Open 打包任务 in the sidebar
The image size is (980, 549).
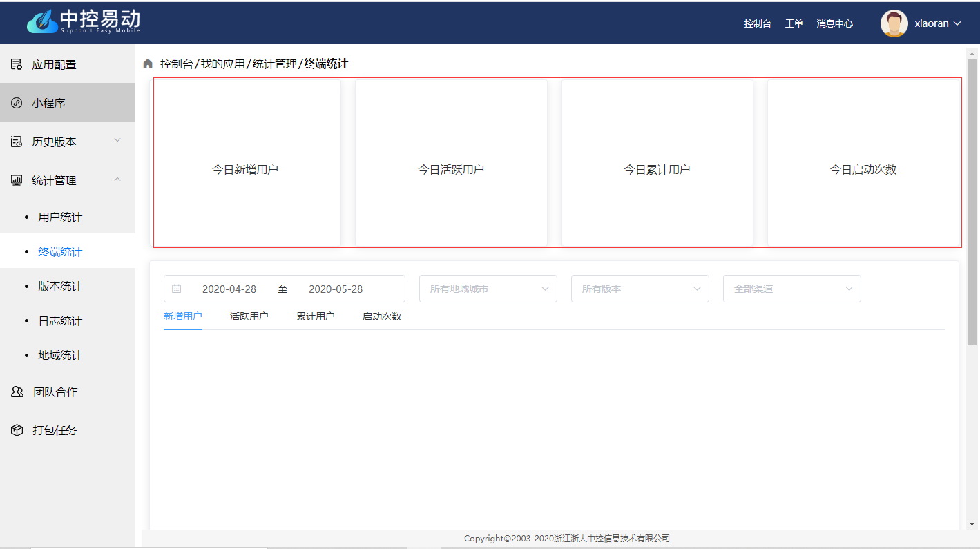pos(68,430)
